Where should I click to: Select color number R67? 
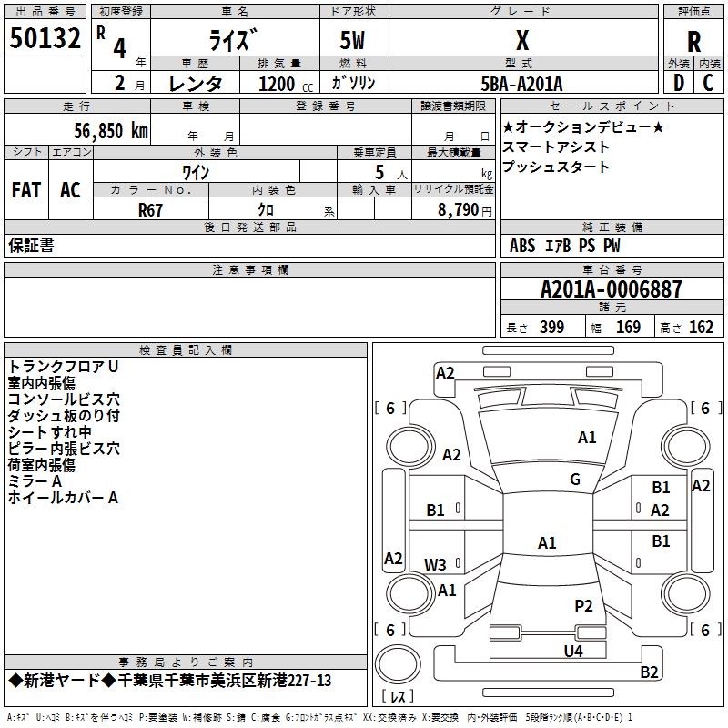tap(150, 210)
